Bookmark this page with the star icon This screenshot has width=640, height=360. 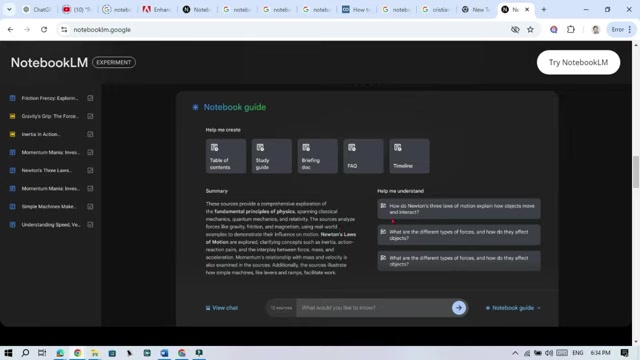[x=530, y=29]
